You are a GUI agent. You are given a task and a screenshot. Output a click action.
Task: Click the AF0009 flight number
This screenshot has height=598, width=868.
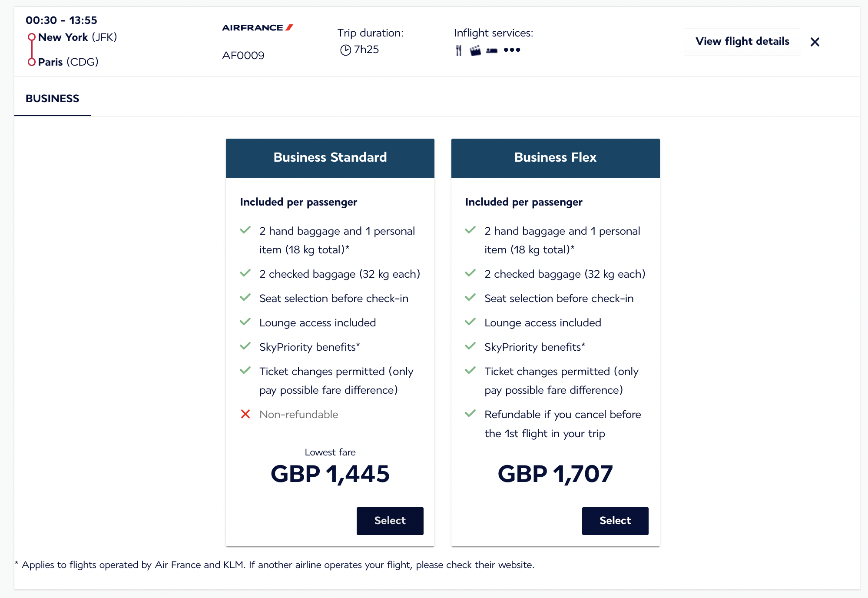pyautogui.click(x=243, y=56)
